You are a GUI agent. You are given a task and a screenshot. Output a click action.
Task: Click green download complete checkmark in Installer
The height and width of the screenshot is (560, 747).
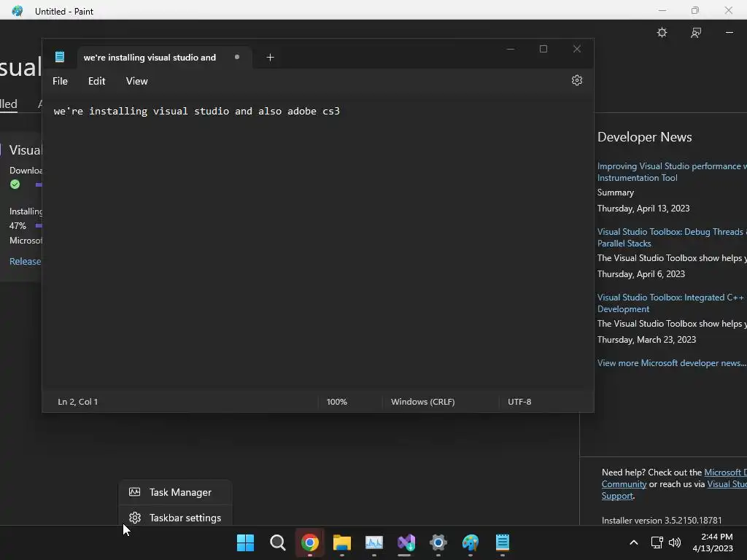[15, 184]
